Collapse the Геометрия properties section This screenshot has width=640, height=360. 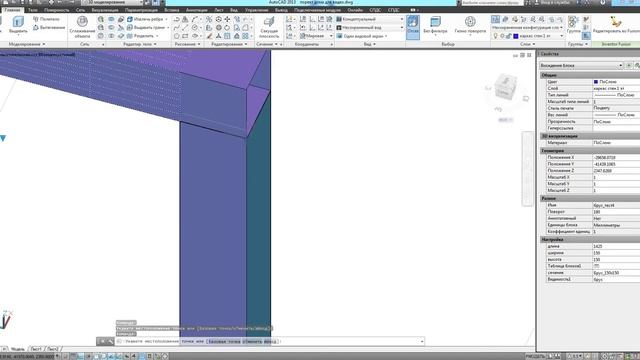[x=589, y=151]
